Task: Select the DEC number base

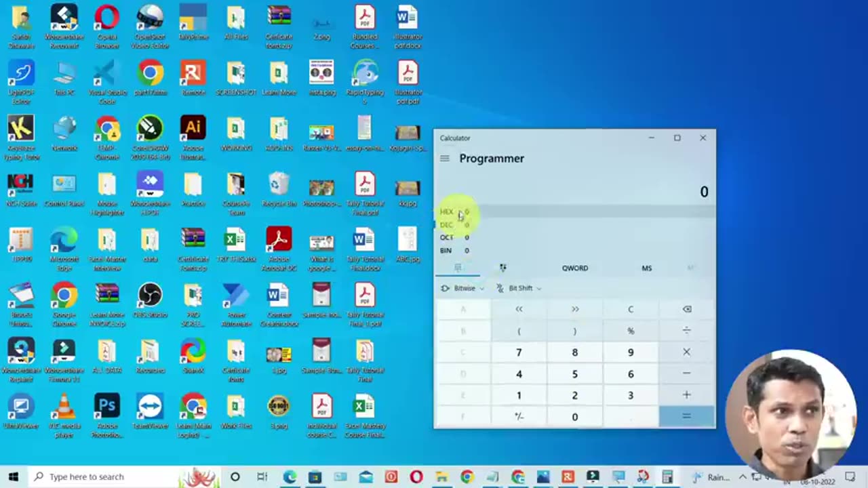Action: click(x=574, y=224)
